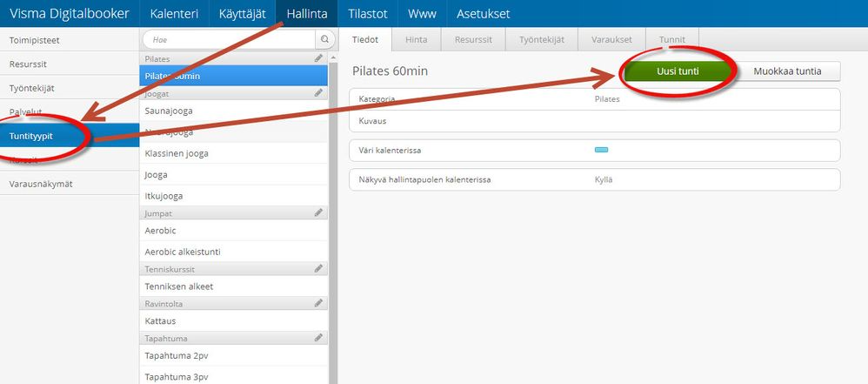
Task: Select Tuntityypit in the sidebar
Action: click(x=70, y=136)
